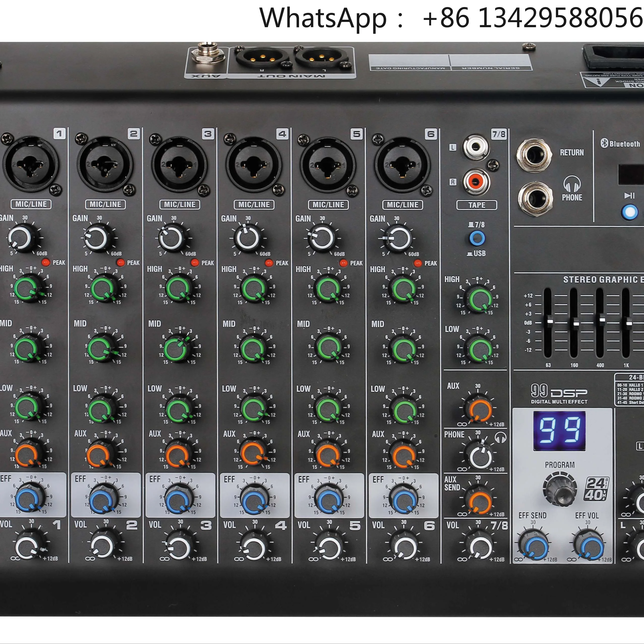Click the channel 2 blue EFF knob
This screenshot has height=644, width=644.
[104, 499]
